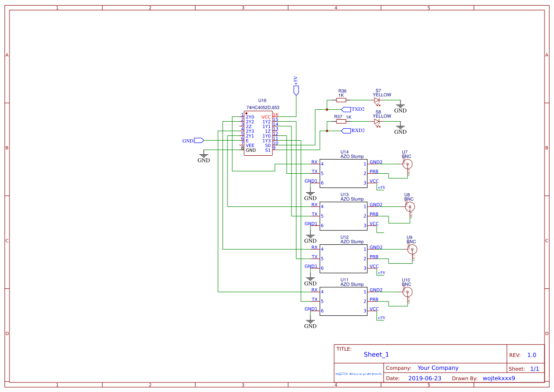
Task: Click the date field showing 2019-06-23
Action: point(426,378)
